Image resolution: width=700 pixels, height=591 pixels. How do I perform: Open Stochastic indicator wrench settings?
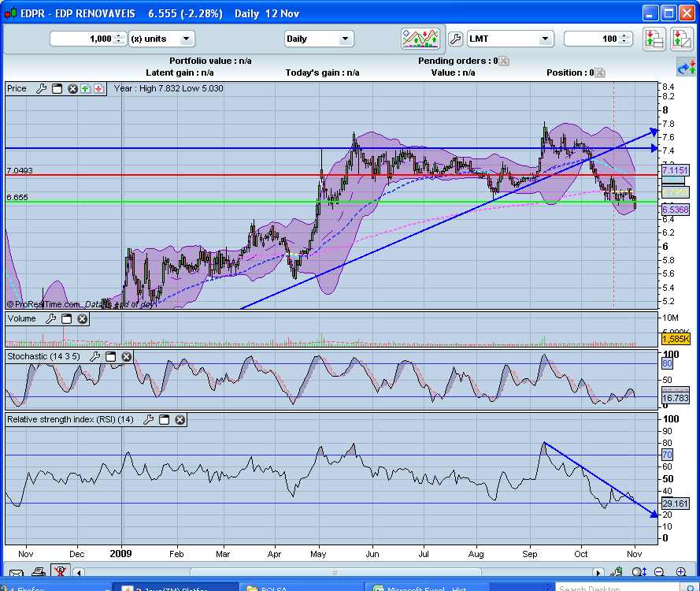point(94,356)
